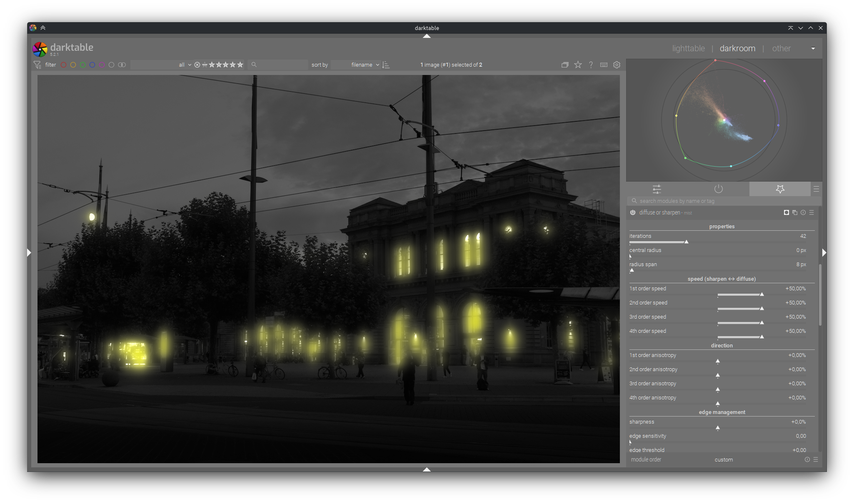Collapse the right side panel arrow
854x504 pixels.
[824, 252]
